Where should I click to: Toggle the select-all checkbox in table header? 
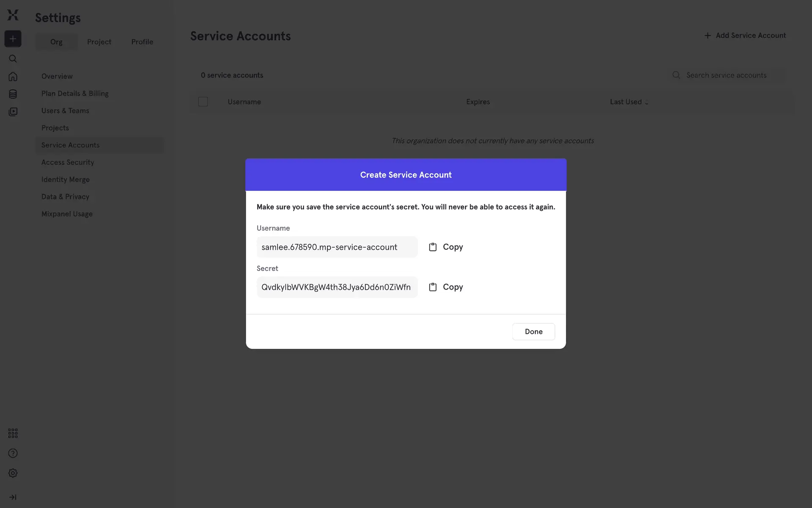(x=203, y=102)
